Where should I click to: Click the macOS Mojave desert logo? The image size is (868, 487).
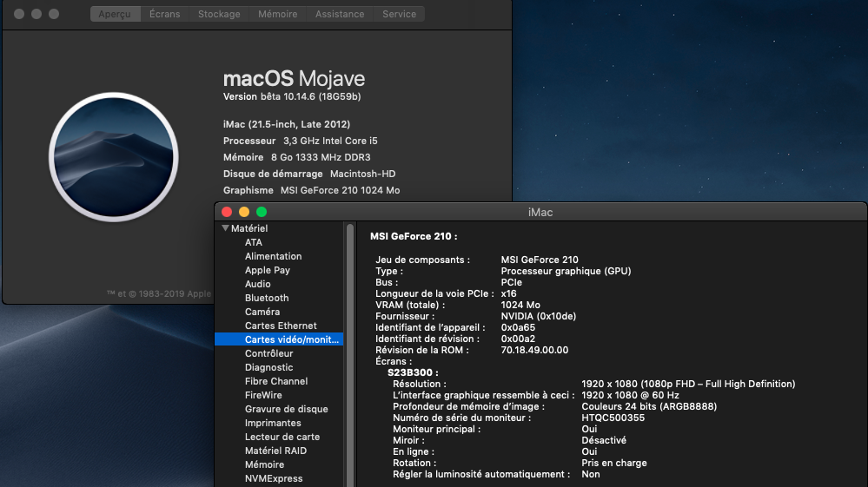pyautogui.click(x=114, y=157)
